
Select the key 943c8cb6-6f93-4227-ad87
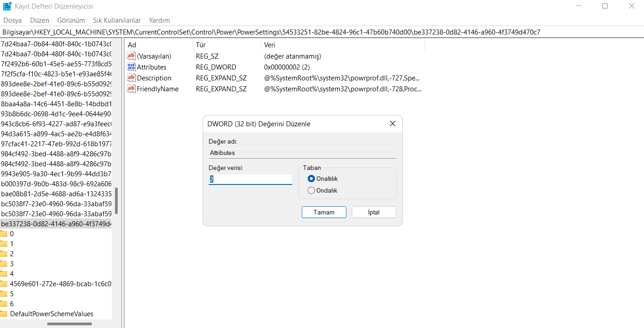tap(56, 124)
